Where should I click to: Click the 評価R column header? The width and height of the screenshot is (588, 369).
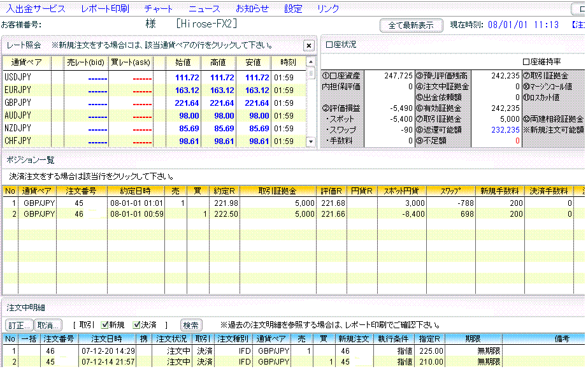[331, 191]
